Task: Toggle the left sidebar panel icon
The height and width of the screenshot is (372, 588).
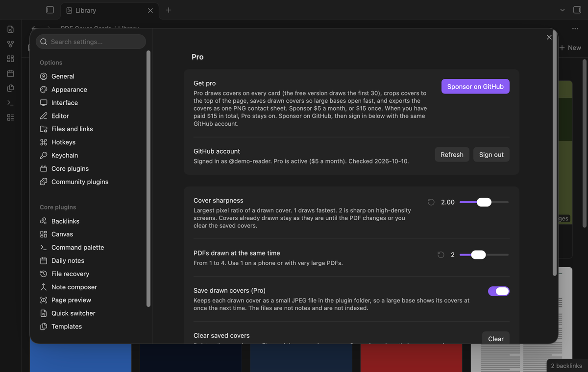Action: (x=49, y=10)
